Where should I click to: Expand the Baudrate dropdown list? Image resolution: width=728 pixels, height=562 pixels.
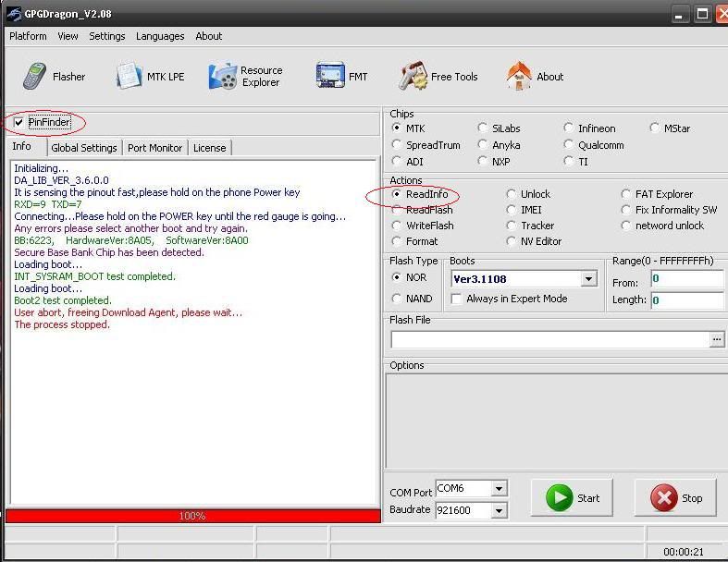coord(499,510)
